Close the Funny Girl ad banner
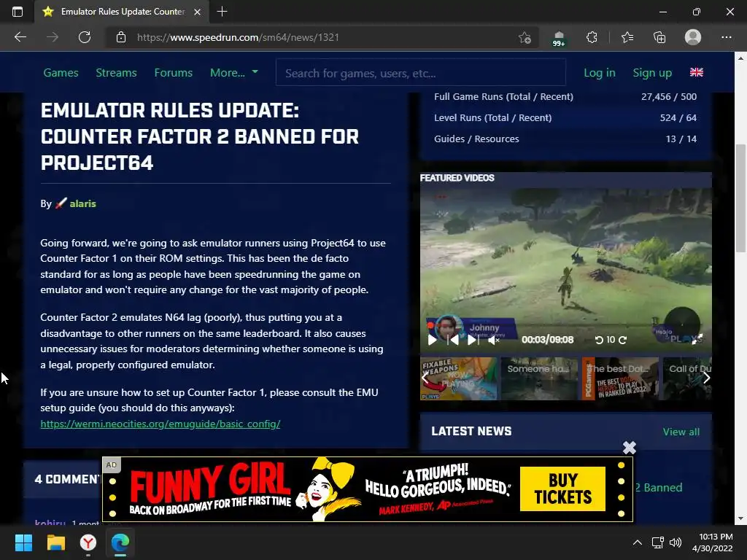The height and width of the screenshot is (560, 747). pos(630,448)
